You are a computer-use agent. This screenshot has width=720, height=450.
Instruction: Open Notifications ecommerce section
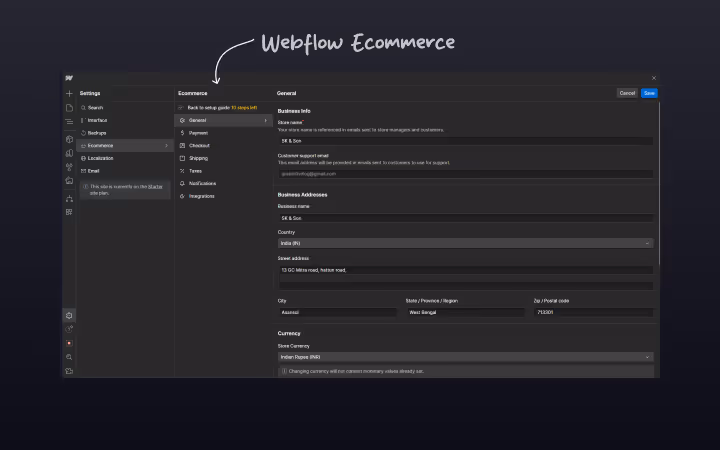(x=223, y=183)
